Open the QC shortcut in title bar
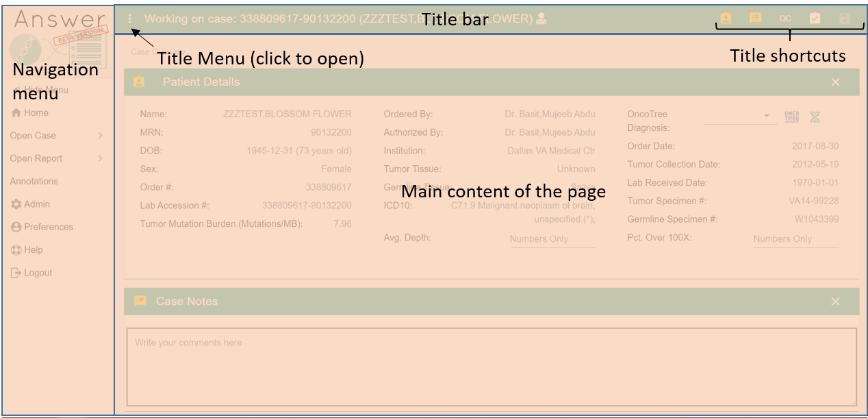The height and width of the screenshot is (418, 868). (785, 19)
